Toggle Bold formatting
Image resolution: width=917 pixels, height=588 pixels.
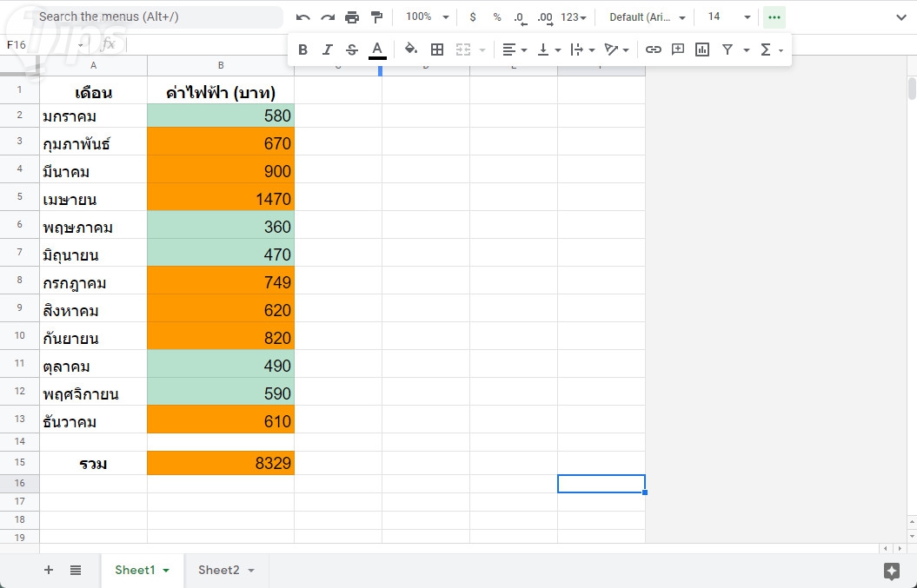click(303, 50)
